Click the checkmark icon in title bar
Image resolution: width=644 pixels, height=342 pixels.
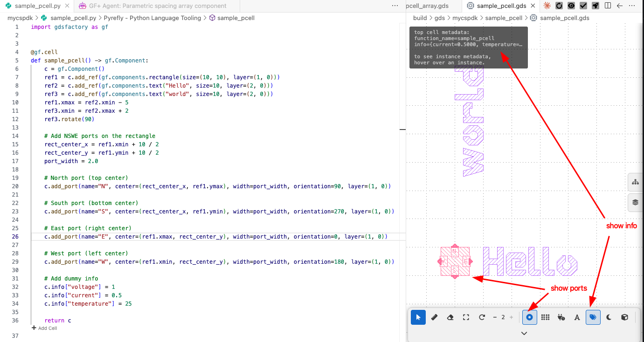[x=583, y=6]
